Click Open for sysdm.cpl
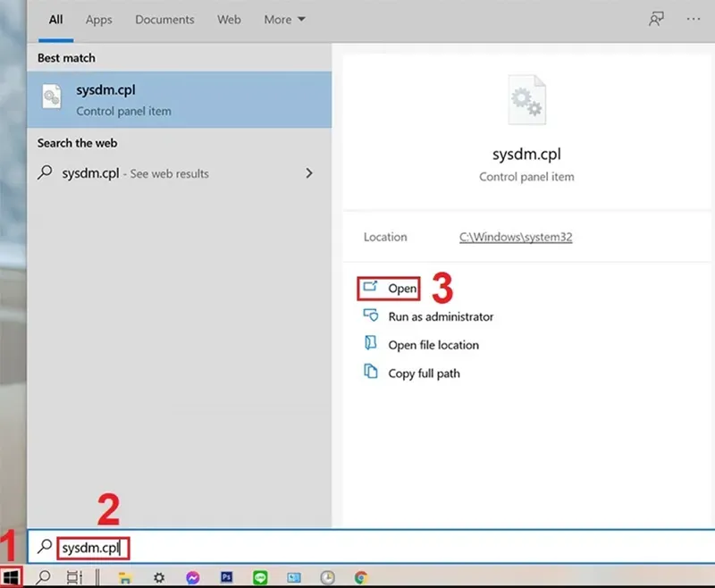The image size is (715, 588). 401,289
